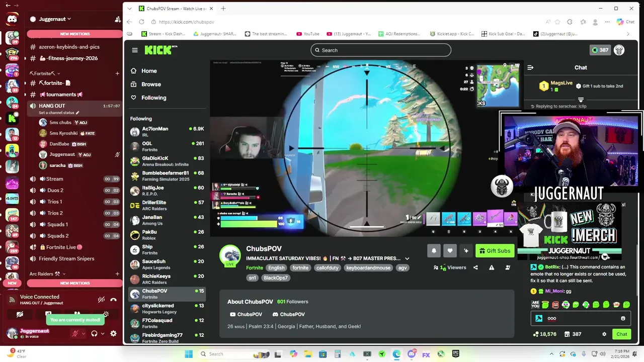Click Kick coin balance 387 in header

600,50
